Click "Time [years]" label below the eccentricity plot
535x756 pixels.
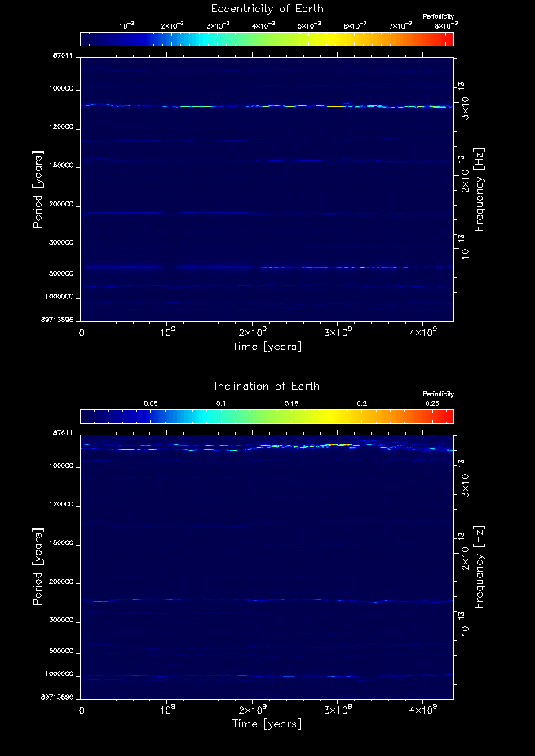(267, 347)
